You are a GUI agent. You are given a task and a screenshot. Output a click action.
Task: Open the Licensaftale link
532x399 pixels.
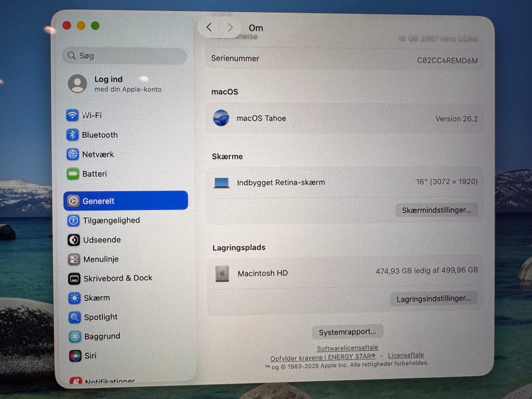(406, 355)
